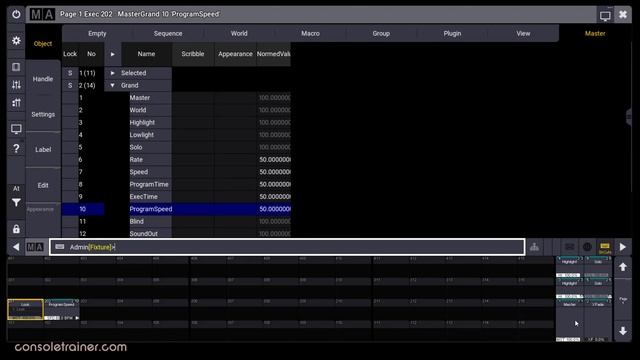Click the Page button between the arrows
This screenshot has width=640, height=360.
623,300
